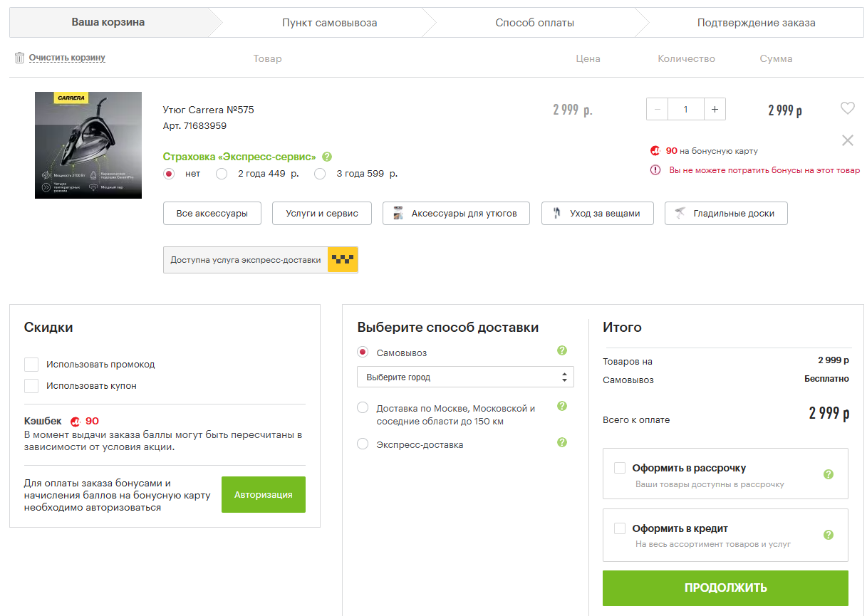Click the Авторизация button
867x616 pixels.
click(263, 494)
